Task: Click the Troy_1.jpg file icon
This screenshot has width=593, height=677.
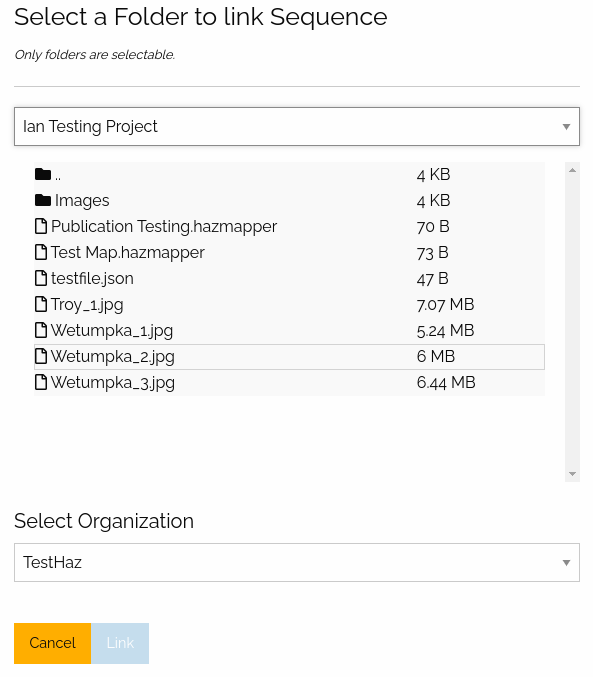Action: pyautogui.click(x=41, y=304)
